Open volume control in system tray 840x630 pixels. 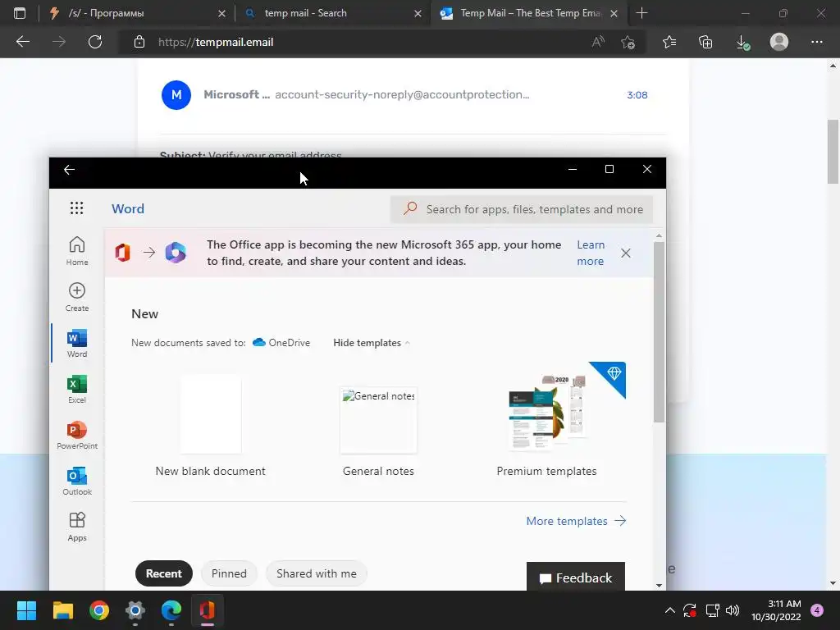click(x=733, y=610)
